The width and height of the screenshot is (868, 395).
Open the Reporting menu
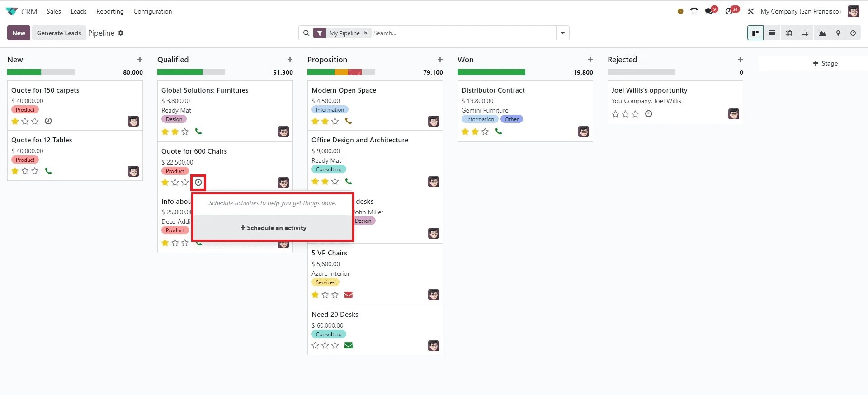(110, 11)
